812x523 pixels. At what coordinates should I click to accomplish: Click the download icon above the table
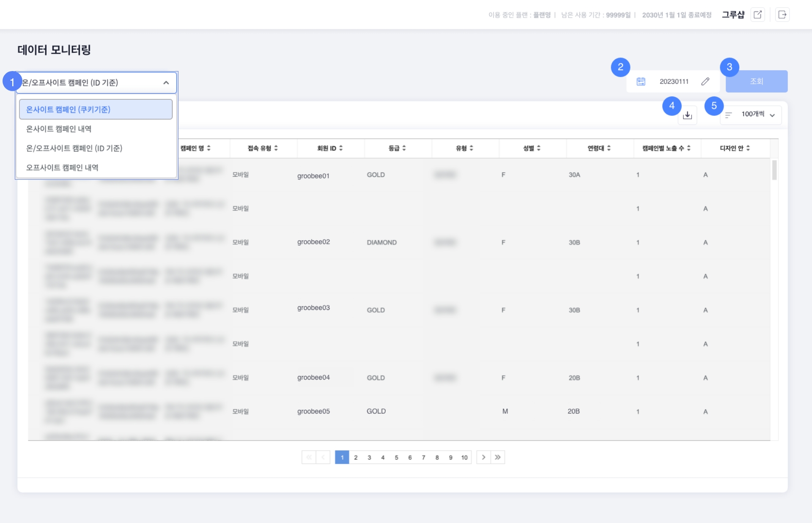[687, 115]
